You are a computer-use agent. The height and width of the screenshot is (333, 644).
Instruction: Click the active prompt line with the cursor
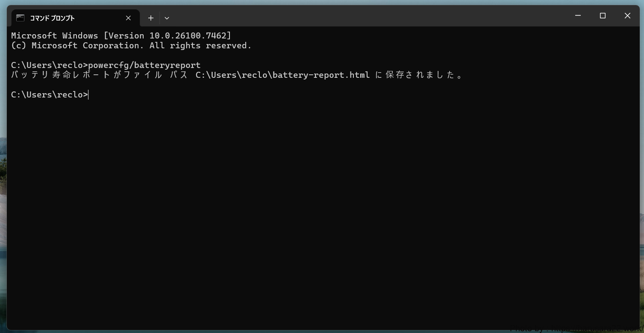click(x=49, y=95)
